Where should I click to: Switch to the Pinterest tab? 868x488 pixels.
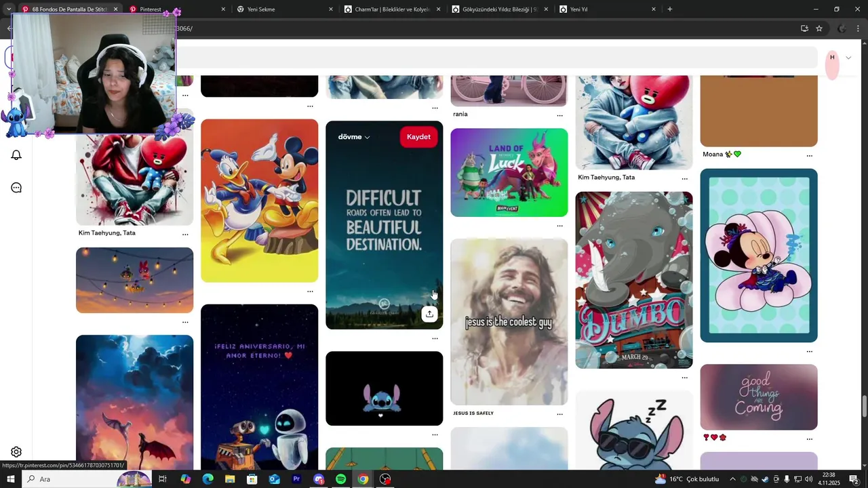(x=178, y=9)
